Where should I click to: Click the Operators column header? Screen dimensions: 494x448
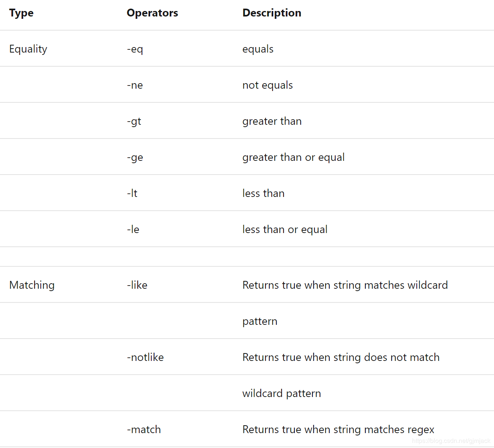coord(152,13)
